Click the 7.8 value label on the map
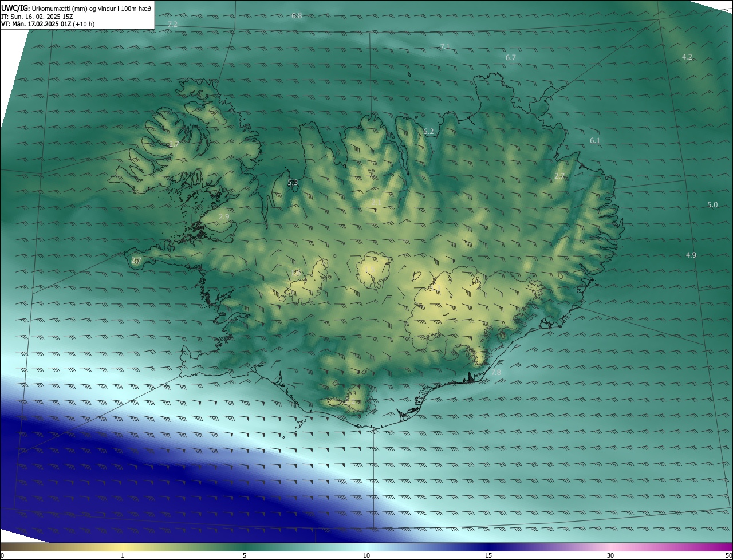The image size is (733, 560). [496, 372]
